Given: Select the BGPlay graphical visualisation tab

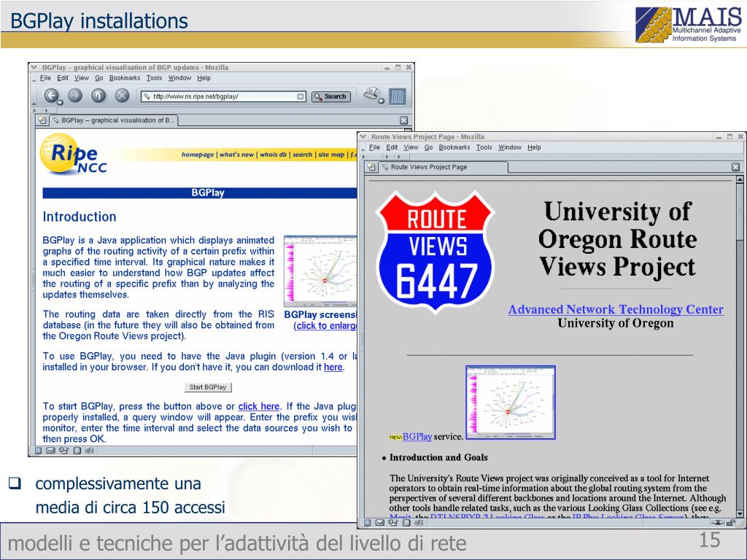Looking at the screenshot, I should tap(113, 120).
